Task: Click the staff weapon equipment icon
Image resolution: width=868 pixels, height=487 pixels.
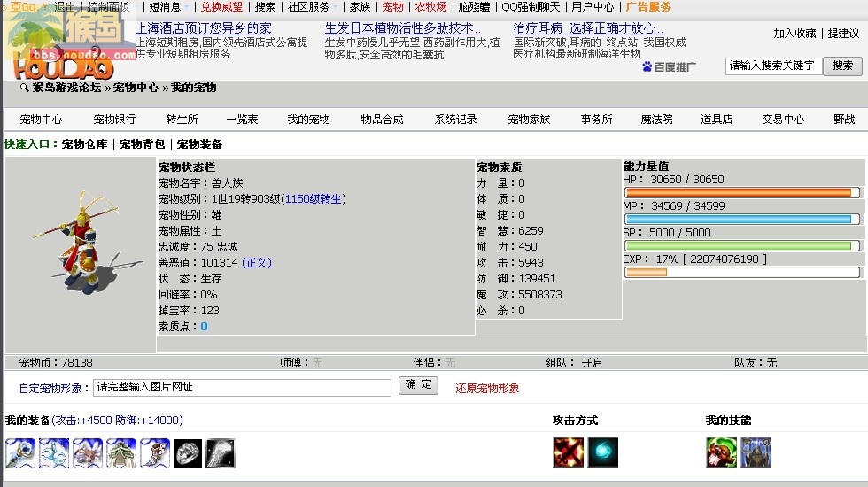Action: (x=20, y=452)
